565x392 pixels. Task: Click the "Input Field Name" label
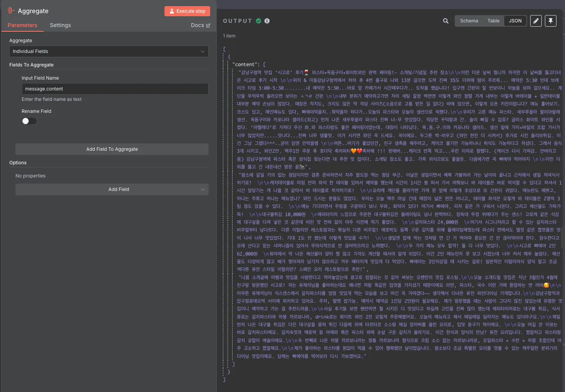coord(40,78)
